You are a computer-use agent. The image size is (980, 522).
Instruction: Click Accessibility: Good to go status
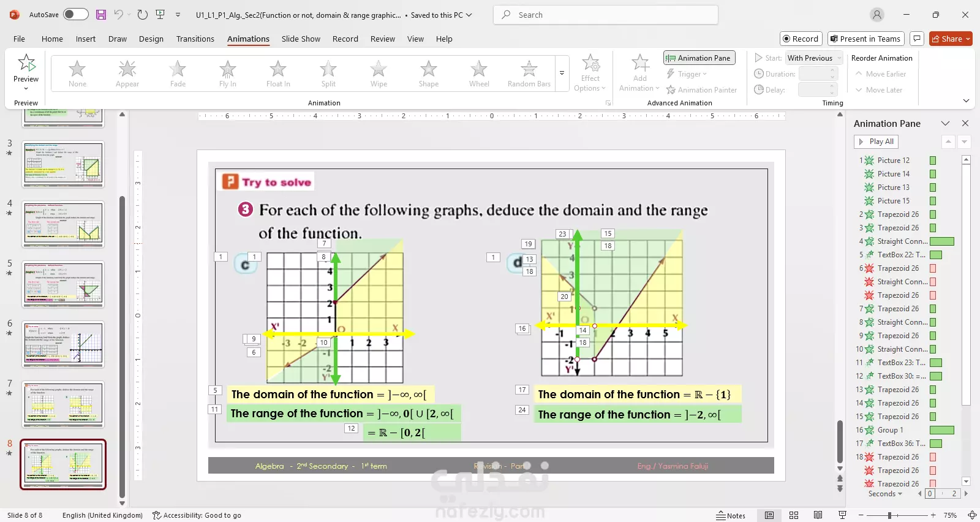(x=197, y=515)
